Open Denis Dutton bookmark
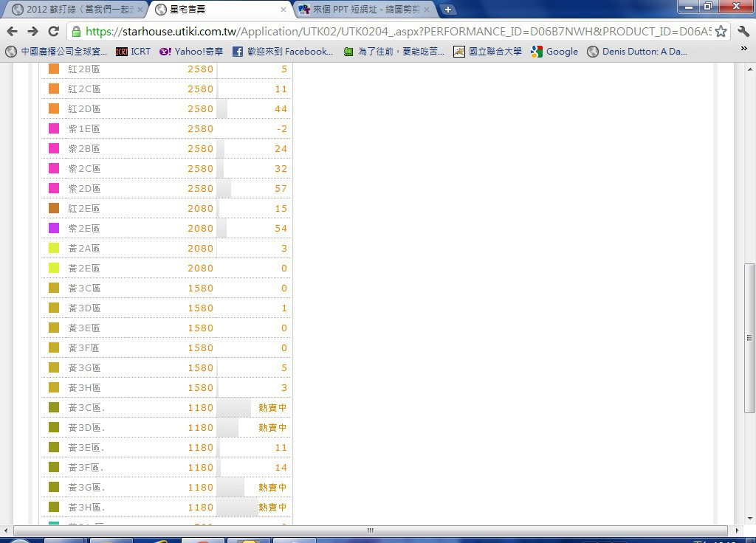756x543 pixels. (x=637, y=52)
